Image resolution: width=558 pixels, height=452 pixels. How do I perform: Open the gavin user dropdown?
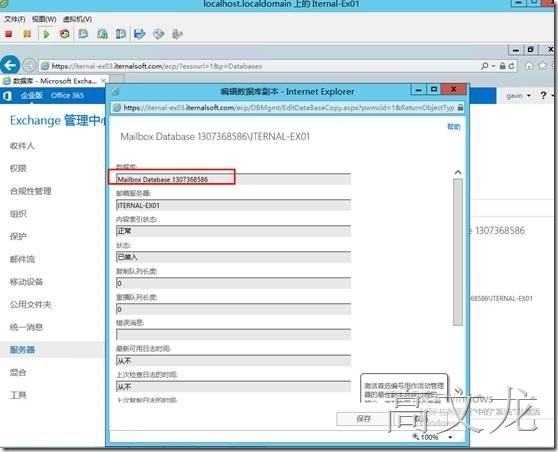(x=518, y=95)
